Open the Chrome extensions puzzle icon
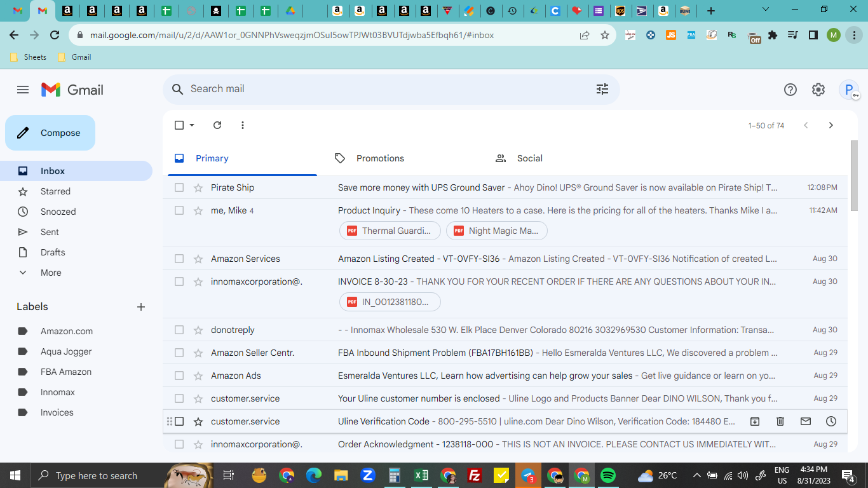This screenshot has height=488, width=868. pos(773,36)
